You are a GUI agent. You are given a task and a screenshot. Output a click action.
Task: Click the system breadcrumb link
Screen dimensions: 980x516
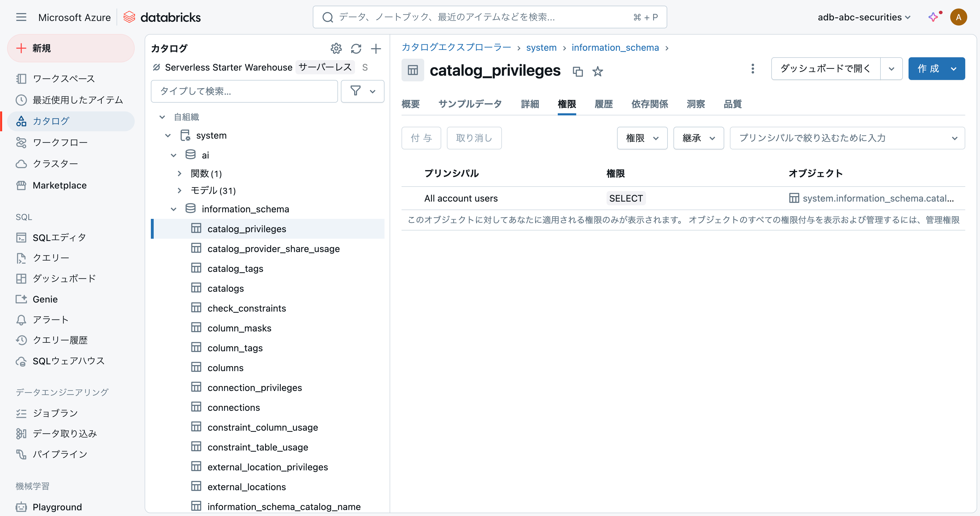click(x=541, y=48)
